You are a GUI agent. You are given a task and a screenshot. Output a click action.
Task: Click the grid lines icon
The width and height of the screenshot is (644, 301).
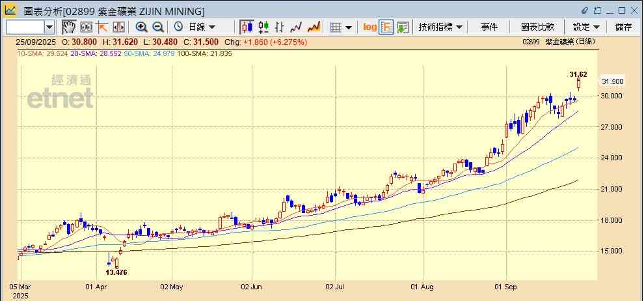tap(336, 27)
